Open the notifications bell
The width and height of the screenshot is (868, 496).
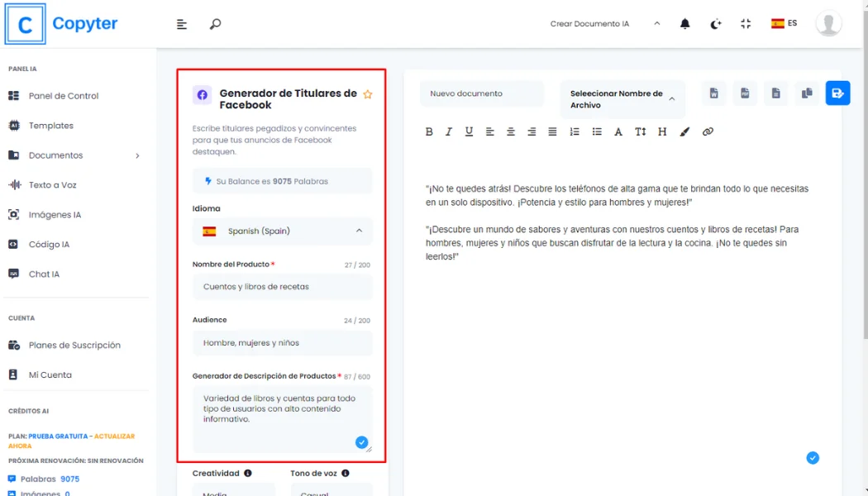[x=684, y=24]
